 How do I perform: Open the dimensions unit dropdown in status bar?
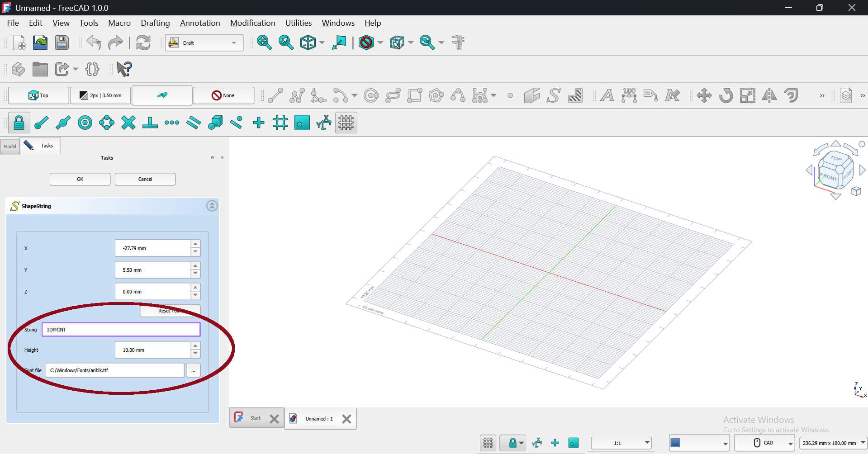point(833,443)
